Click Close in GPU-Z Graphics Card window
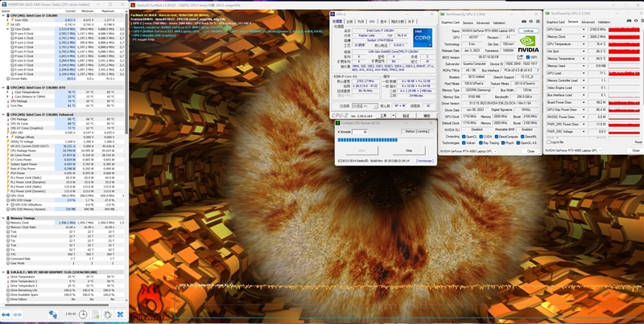This screenshot has width=644, height=324. 530,151
